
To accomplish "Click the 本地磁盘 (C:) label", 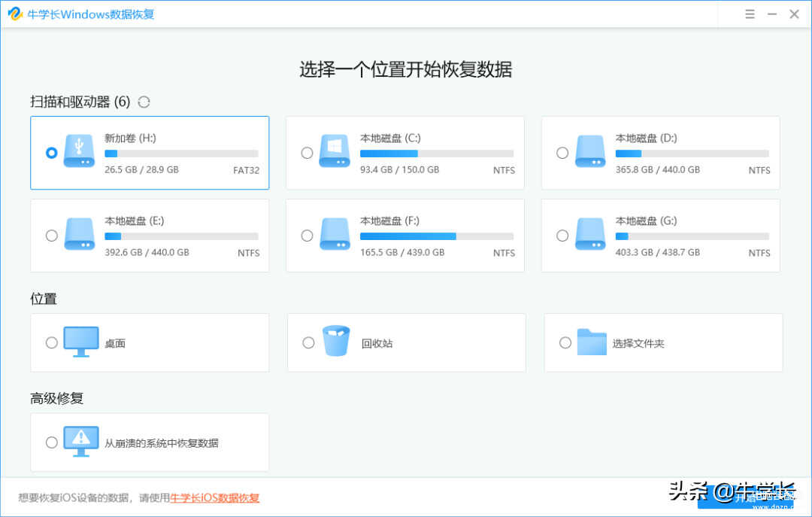I will (390, 138).
